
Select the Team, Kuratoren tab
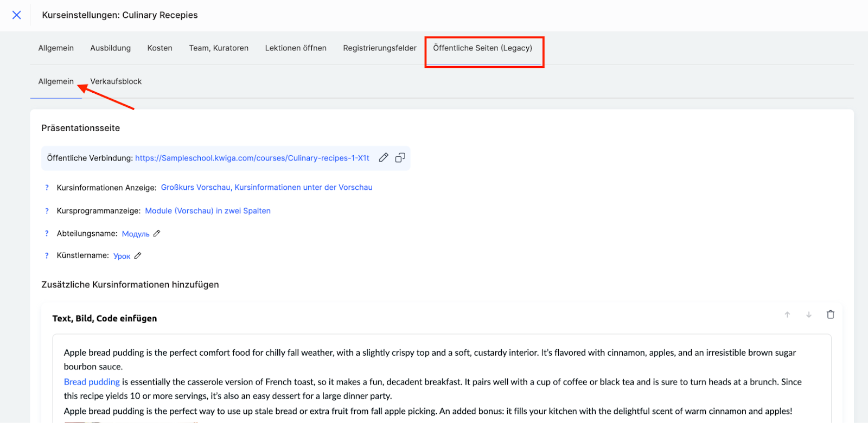click(x=219, y=48)
